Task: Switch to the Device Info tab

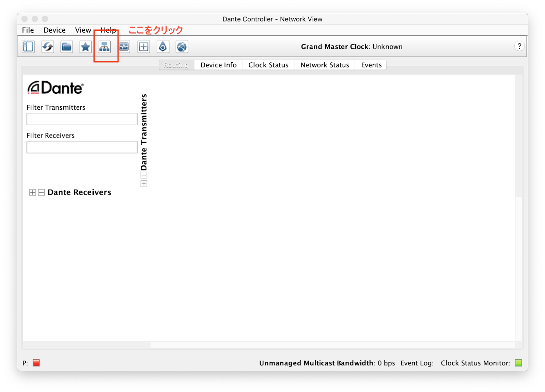Action: pyautogui.click(x=218, y=65)
